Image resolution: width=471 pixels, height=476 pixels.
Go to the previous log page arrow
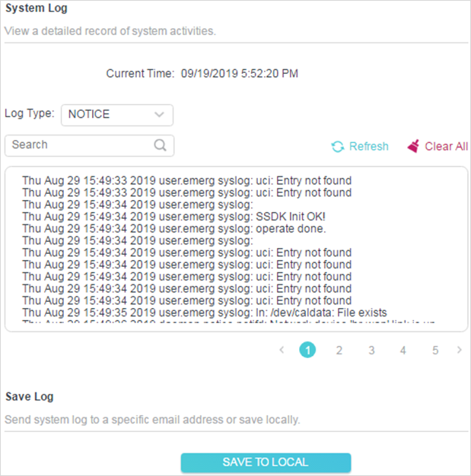(x=282, y=351)
